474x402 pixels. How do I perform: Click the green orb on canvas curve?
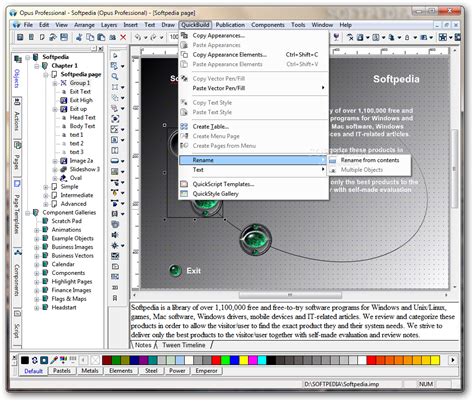coord(256,239)
